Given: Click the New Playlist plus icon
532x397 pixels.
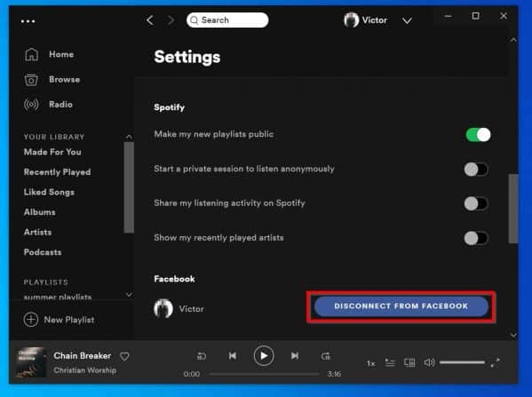Looking at the screenshot, I should click(x=31, y=320).
